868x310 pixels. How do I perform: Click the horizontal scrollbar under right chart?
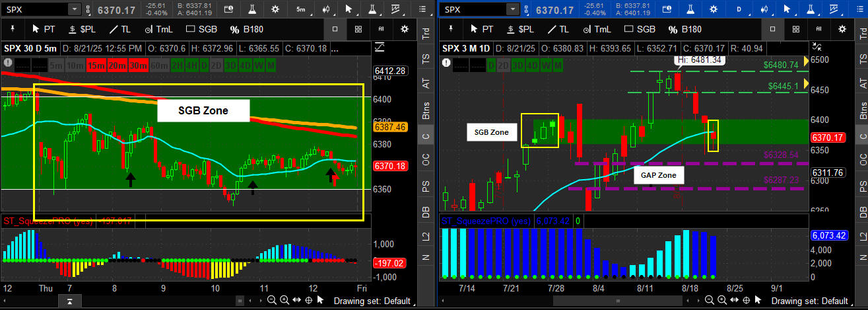coord(618,301)
